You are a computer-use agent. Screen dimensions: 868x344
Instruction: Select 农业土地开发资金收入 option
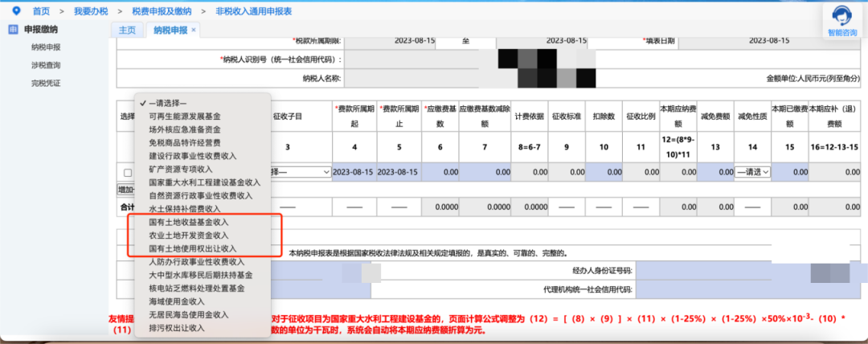click(x=189, y=235)
